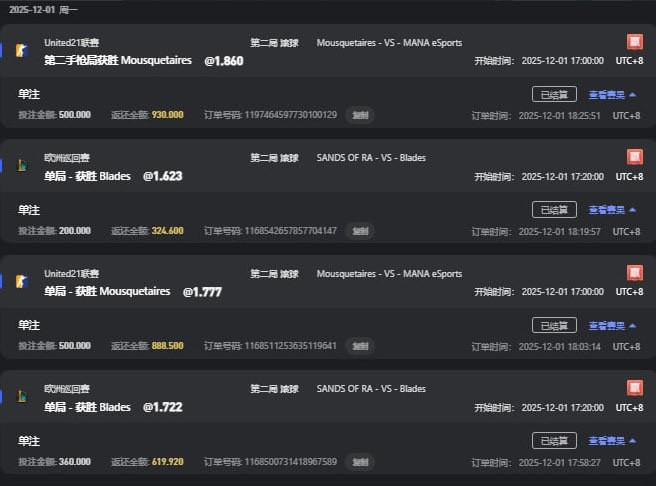Click the game icon beside the @1.623 bet

click(22, 165)
